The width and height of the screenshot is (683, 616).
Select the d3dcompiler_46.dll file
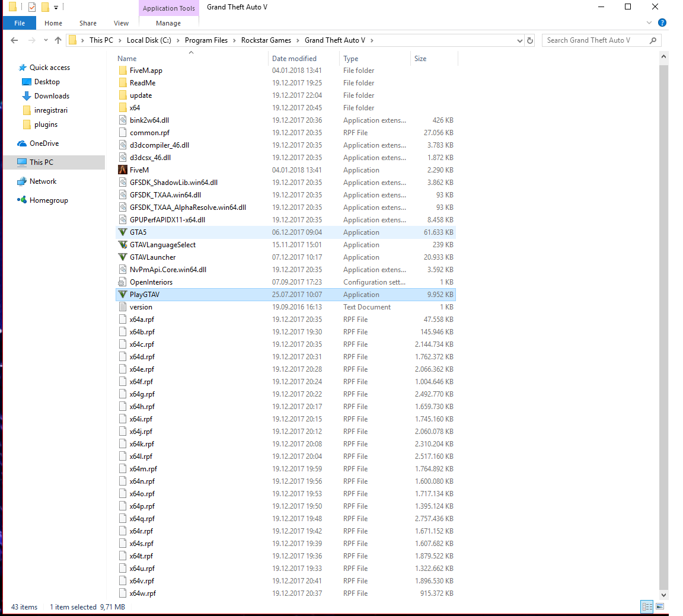(x=286, y=145)
